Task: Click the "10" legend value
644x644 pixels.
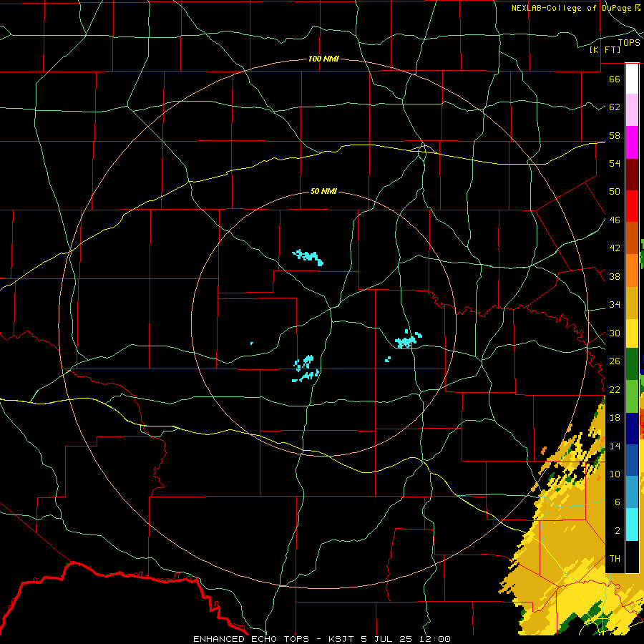Action: coord(615,474)
